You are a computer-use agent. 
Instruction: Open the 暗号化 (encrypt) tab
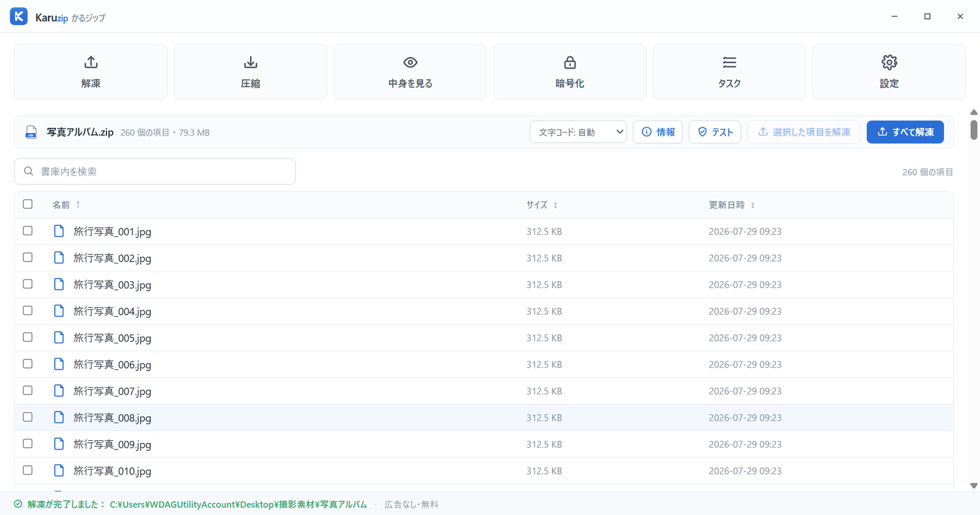point(570,72)
